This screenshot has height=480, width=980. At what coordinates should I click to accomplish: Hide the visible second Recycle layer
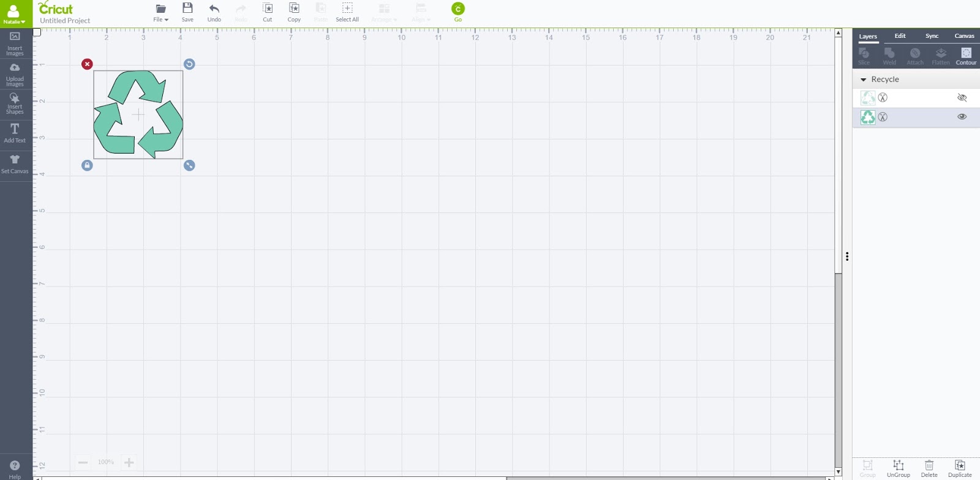pyautogui.click(x=962, y=117)
